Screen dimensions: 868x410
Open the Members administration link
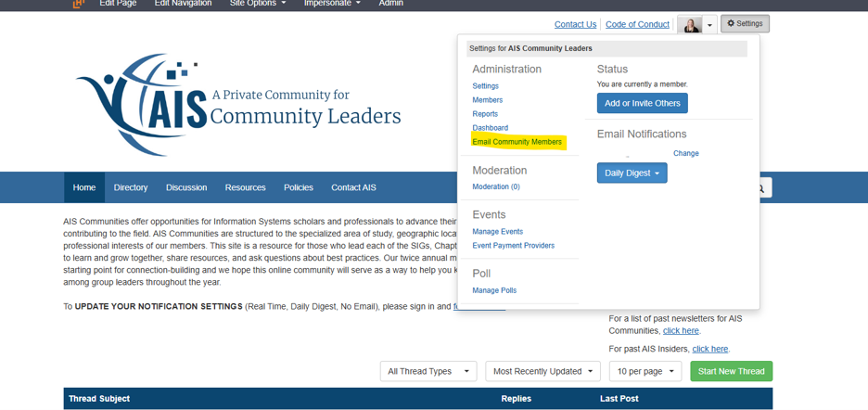tap(487, 100)
